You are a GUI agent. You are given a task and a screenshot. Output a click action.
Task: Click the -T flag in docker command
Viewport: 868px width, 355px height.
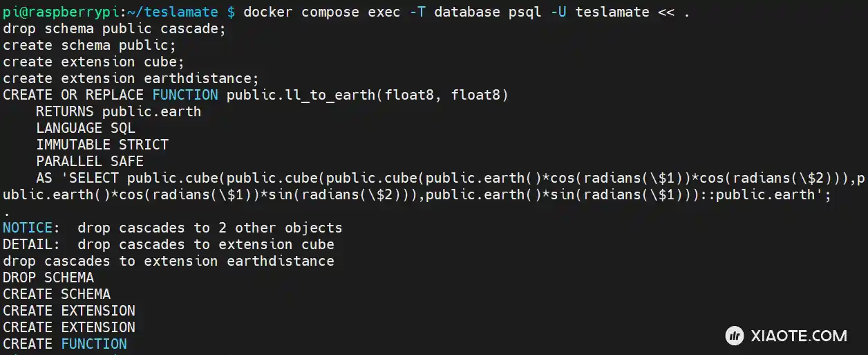pos(418,12)
